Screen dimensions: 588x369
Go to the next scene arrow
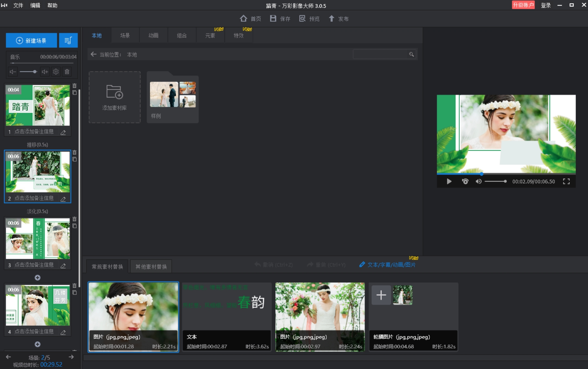tap(71, 357)
